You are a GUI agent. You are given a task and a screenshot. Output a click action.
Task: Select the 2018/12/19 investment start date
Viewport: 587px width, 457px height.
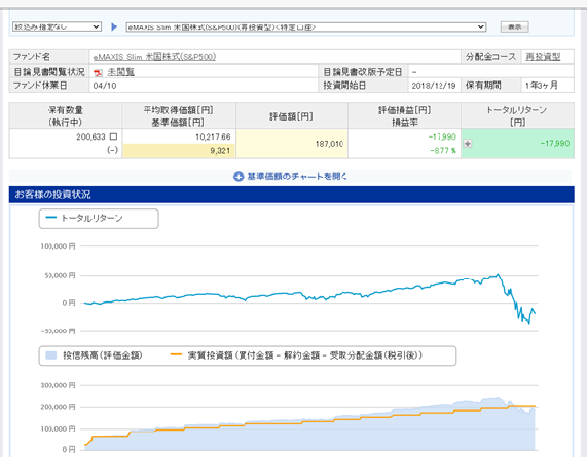pos(433,86)
